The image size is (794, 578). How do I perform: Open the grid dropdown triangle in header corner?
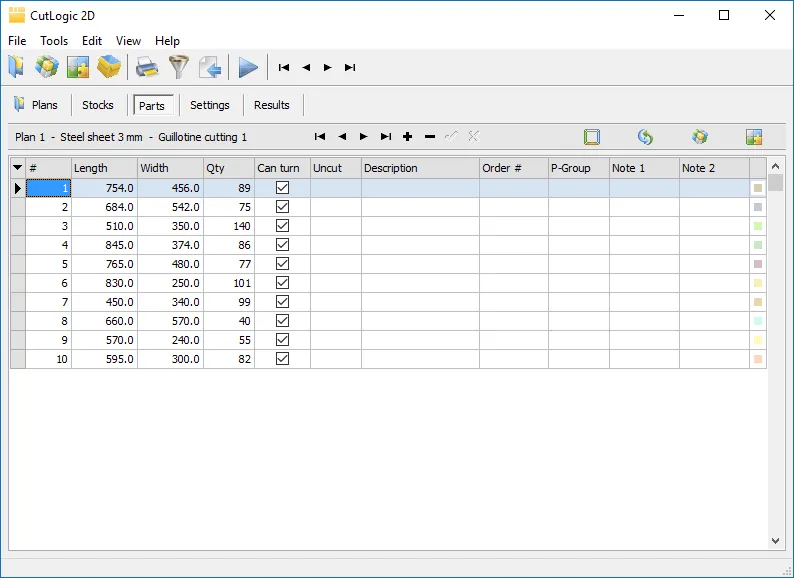(x=17, y=168)
